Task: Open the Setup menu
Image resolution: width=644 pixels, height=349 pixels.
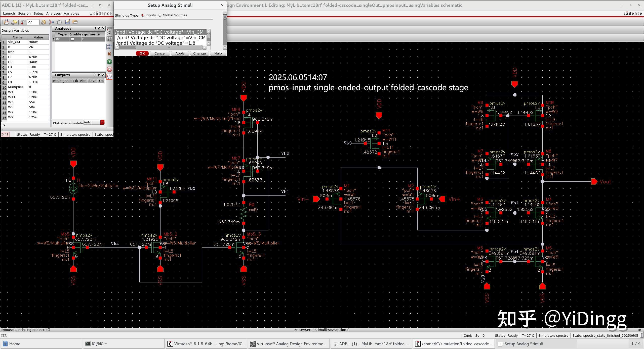Action: (x=38, y=14)
